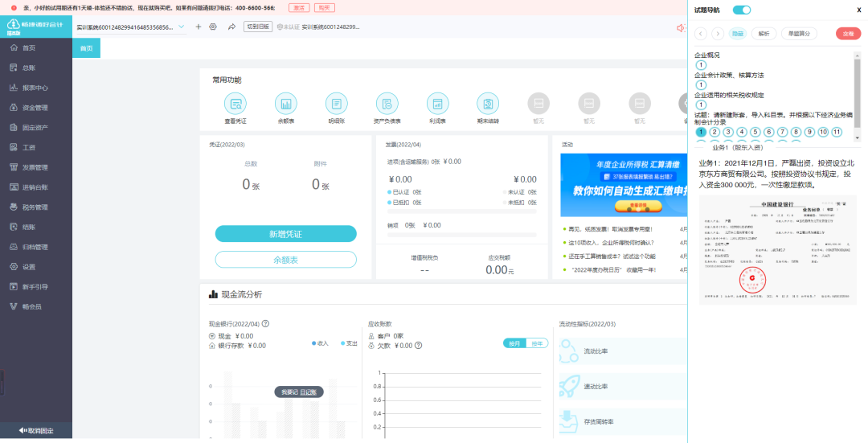The image size is (868, 443).
Task: Click the share arrow icon in top bar
Action: (231, 27)
